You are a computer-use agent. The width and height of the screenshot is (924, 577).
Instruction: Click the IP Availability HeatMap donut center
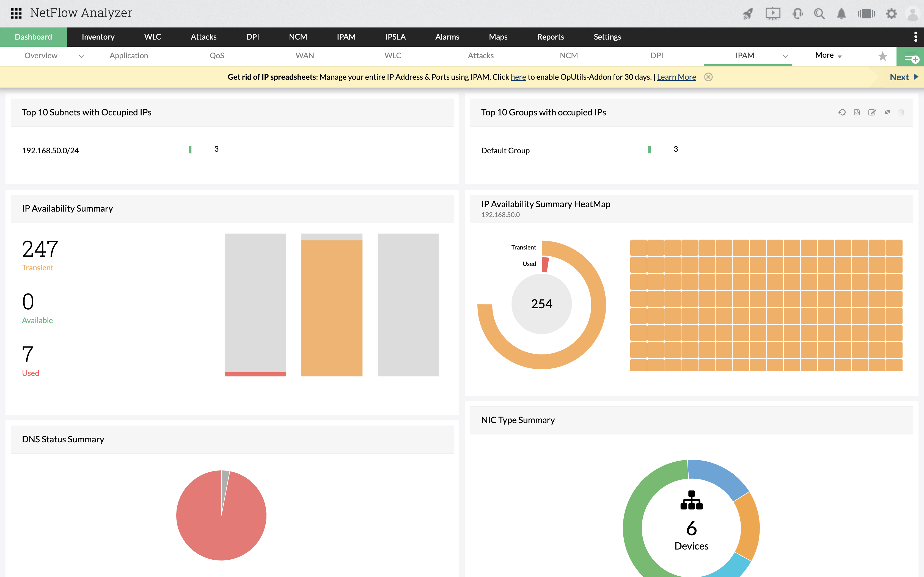point(541,303)
